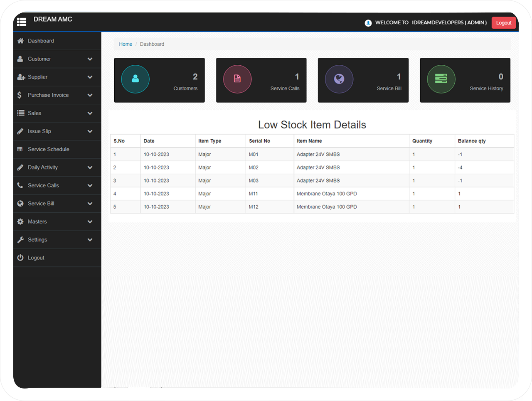Click the home icon next to Dashboard
Screen dimensions: 532x401
click(x=20, y=41)
